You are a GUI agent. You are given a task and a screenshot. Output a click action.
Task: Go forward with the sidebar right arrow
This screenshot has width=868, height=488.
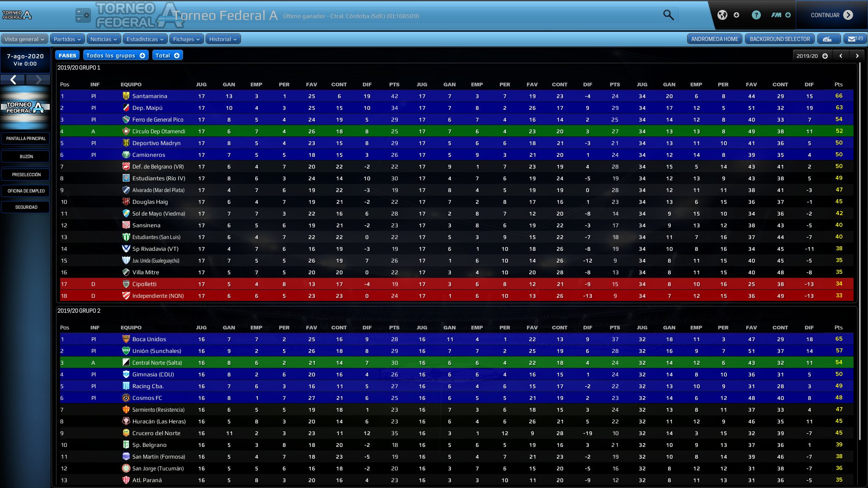38,80
